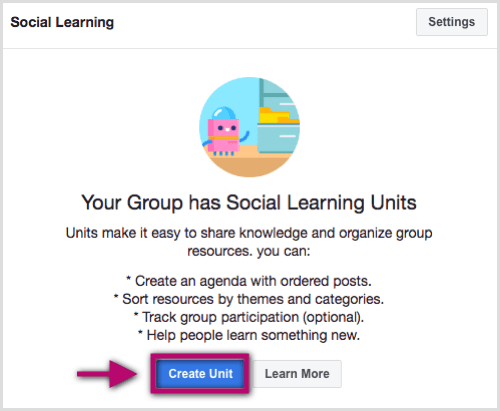Select the Social Learning panel title
Image resolution: width=500 pixels, height=411 pixels.
click(x=62, y=22)
